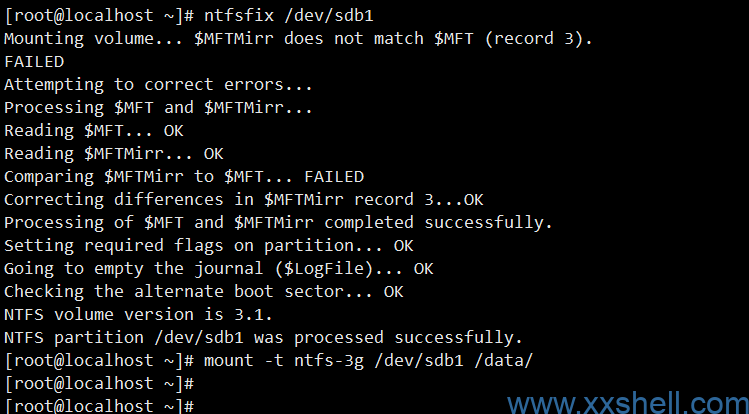
Task: Click the standalone FAILED line
Action: point(34,62)
